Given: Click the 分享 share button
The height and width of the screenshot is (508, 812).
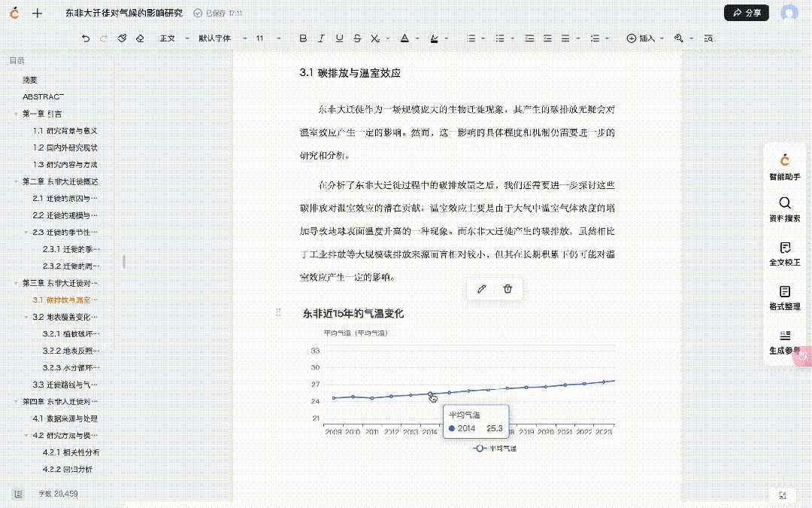Looking at the screenshot, I should [x=747, y=13].
